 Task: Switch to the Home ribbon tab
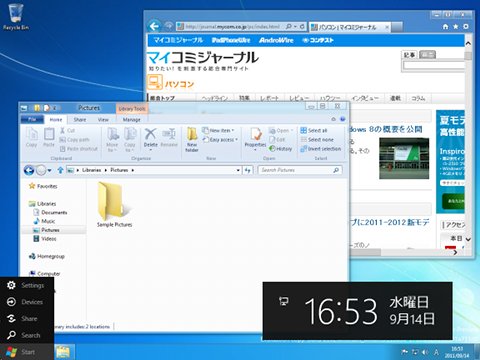[56, 119]
